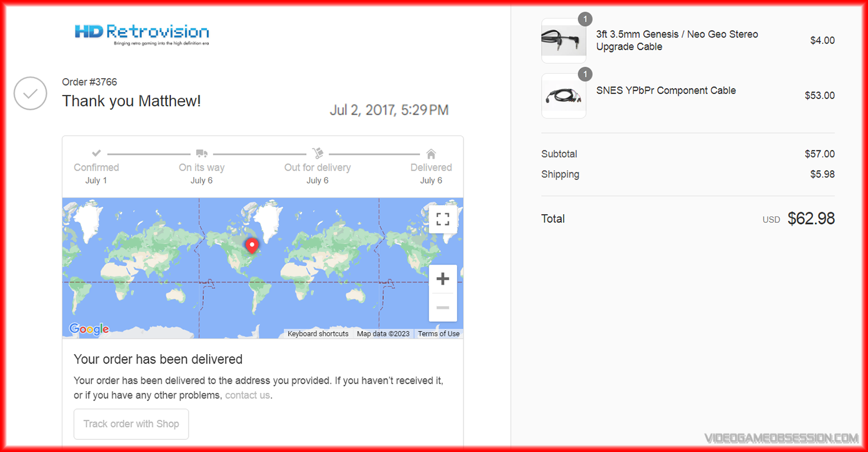Click the Out for delivery hand-truck icon
Viewport: 868px width, 452px height.
[x=317, y=153]
